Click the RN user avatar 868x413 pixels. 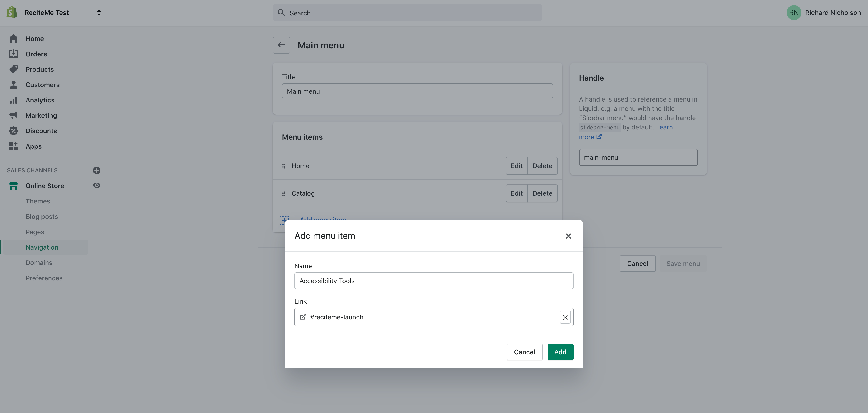pyautogui.click(x=794, y=13)
